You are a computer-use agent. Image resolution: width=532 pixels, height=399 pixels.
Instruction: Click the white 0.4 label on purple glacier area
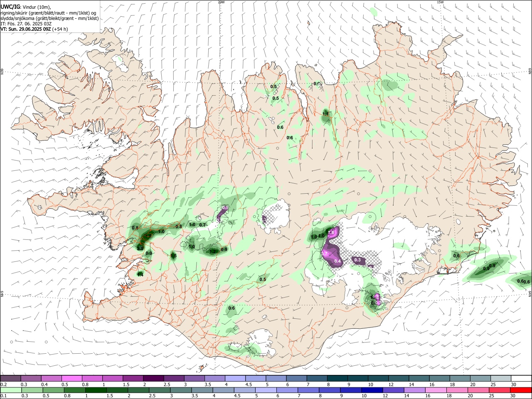click(x=337, y=261)
